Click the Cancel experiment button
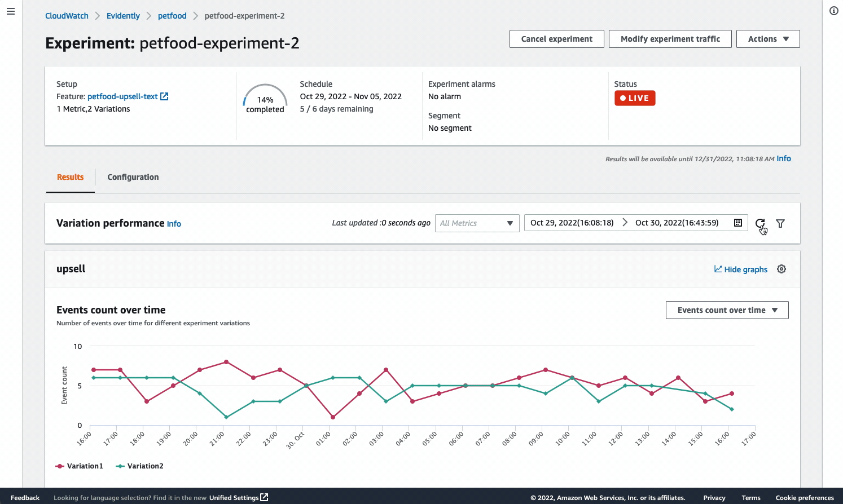This screenshot has height=504, width=843. point(556,38)
